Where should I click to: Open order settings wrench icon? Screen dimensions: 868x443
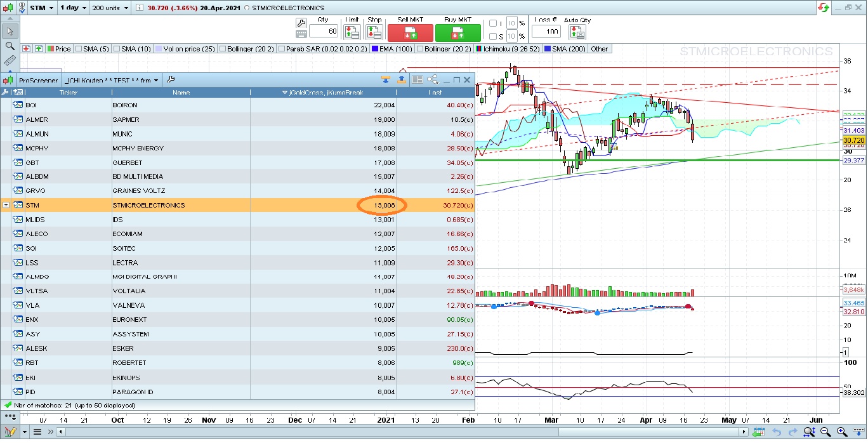[301, 22]
